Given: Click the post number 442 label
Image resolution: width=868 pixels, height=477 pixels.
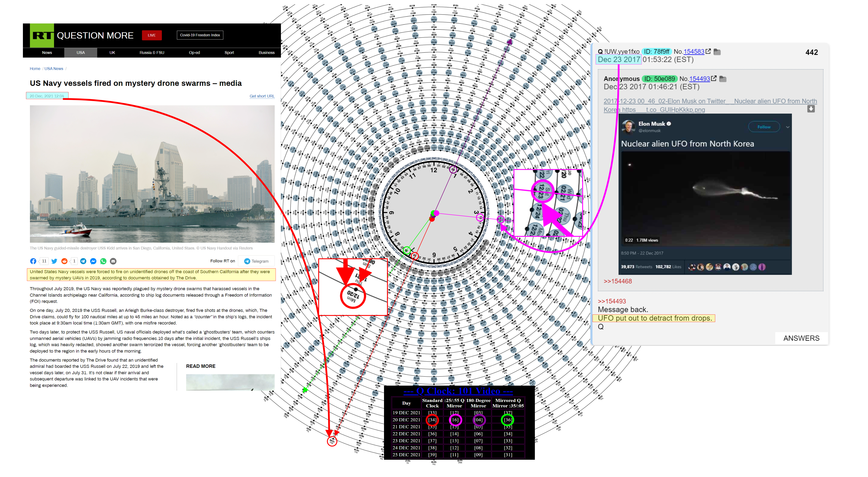Looking at the screenshot, I should pyautogui.click(x=812, y=52).
